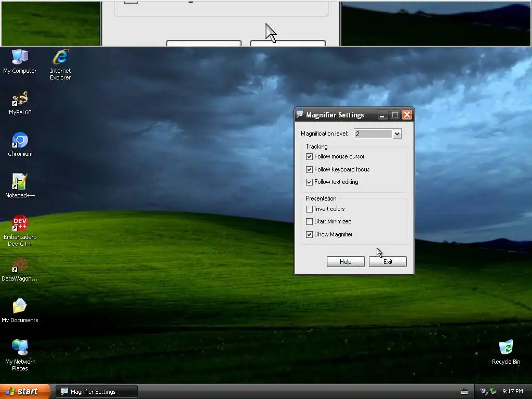Click Magnifier Settings title bar icon
Screen dimensions: 532x399
[x=300, y=115]
